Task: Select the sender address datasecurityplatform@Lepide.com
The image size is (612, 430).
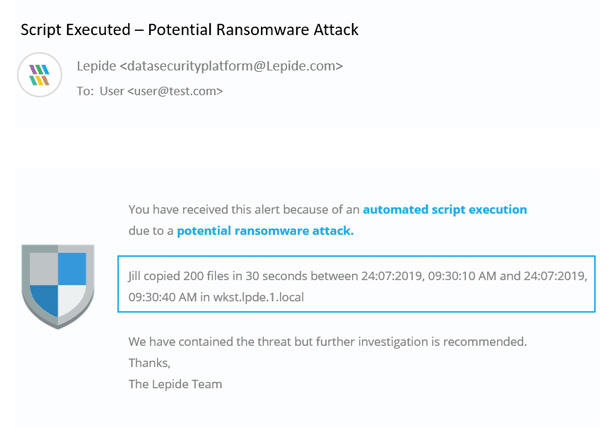Action: [x=233, y=67]
